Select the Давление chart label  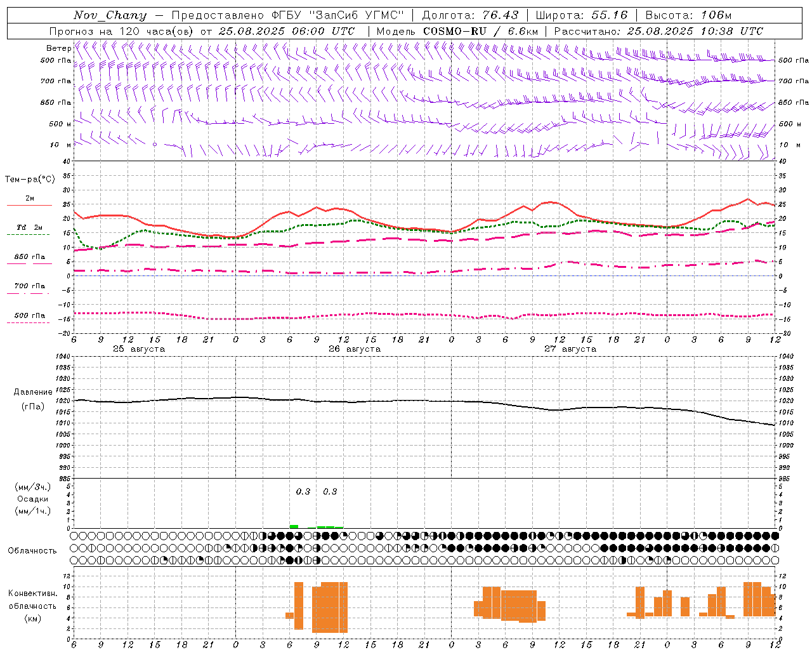point(33,392)
